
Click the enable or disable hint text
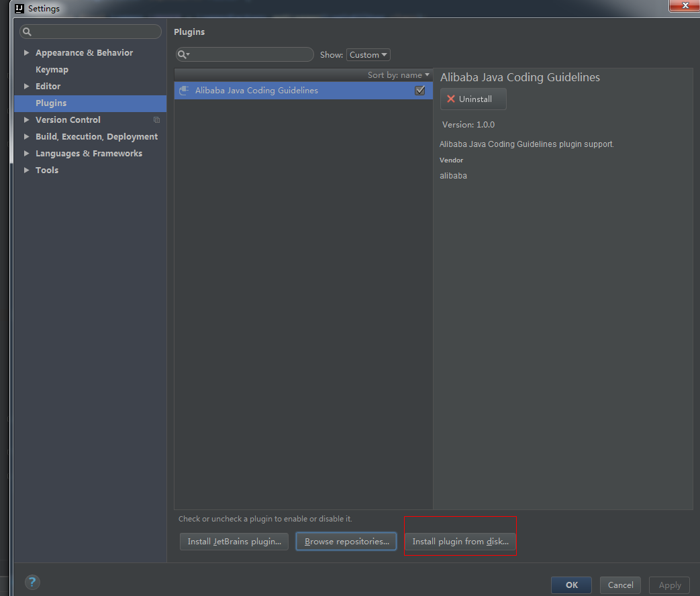click(265, 519)
